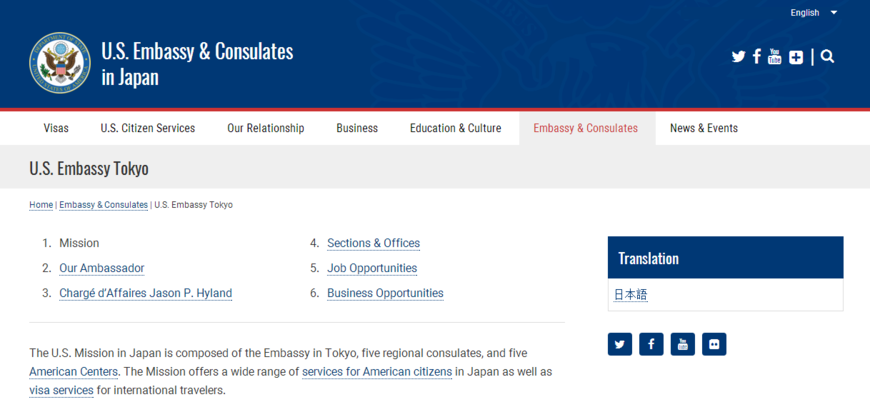Image resolution: width=870 pixels, height=402 pixels.
Task: Select the Education & Culture menu item
Action: coord(455,128)
